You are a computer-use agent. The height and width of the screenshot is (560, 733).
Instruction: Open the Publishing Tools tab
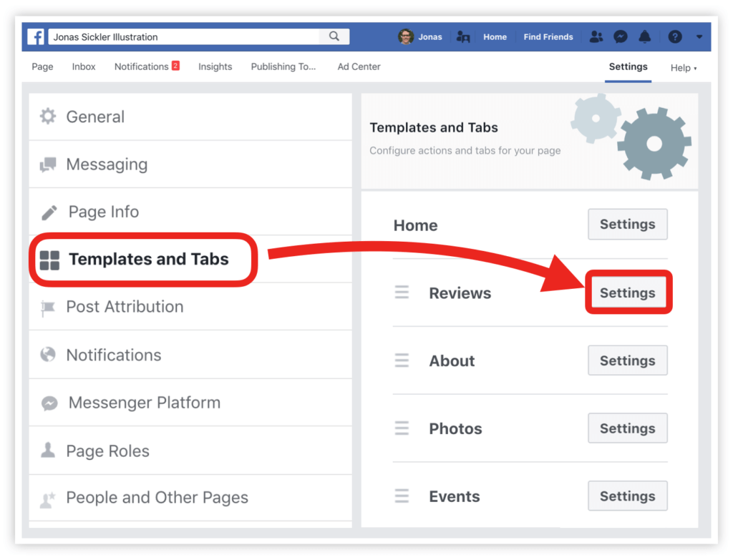tap(283, 67)
